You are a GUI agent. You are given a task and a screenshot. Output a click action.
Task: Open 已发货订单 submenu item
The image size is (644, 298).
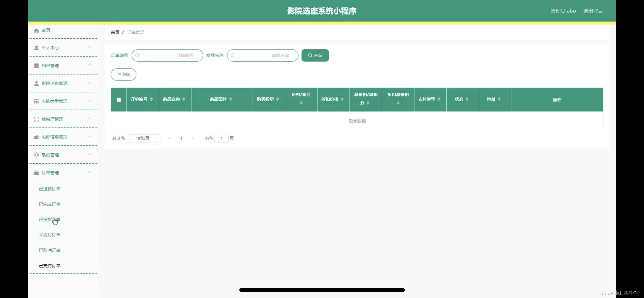pos(50,220)
